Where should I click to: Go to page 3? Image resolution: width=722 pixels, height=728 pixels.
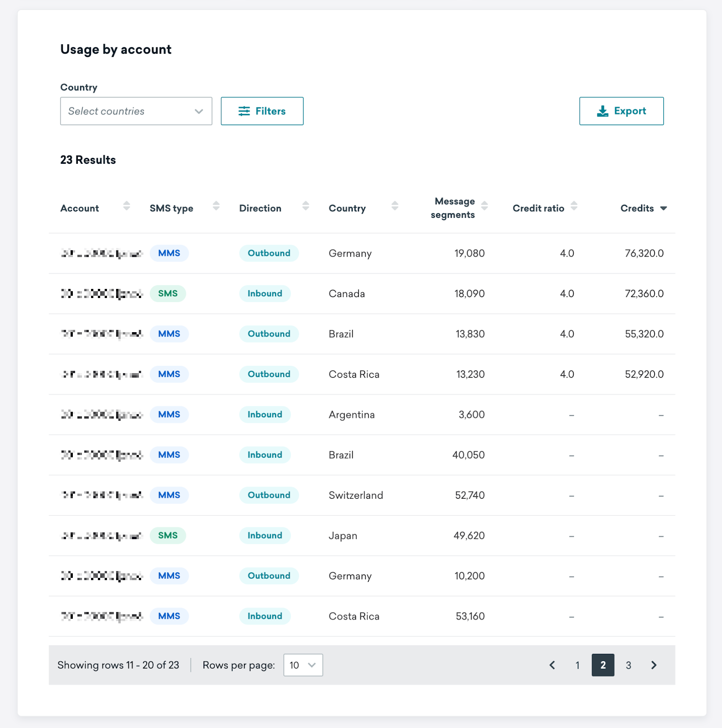click(x=629, y=665)
